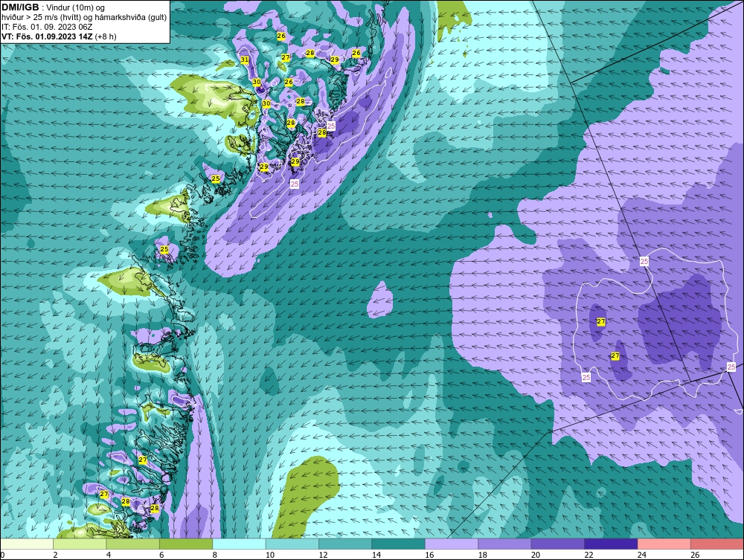Click the legend scale tick label "22"
744x560 pixels.
tap(589, 555)
